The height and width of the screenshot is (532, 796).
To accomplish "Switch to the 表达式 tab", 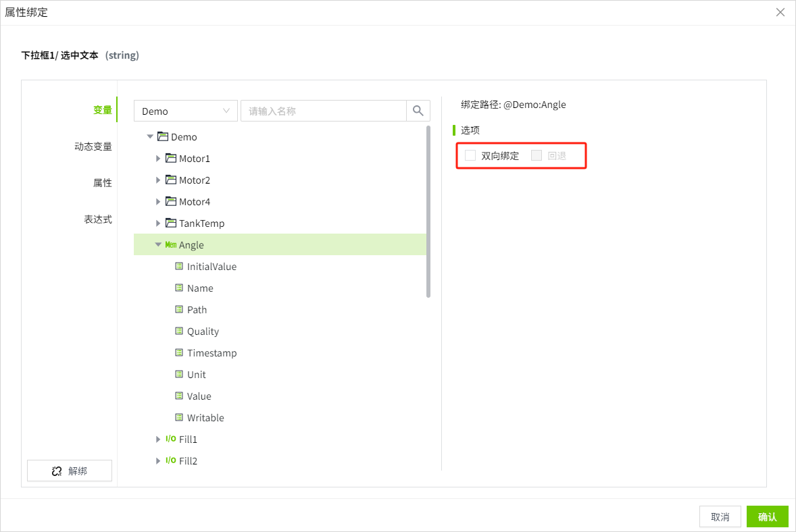I will pyautogui.click(x=98, y=219).
